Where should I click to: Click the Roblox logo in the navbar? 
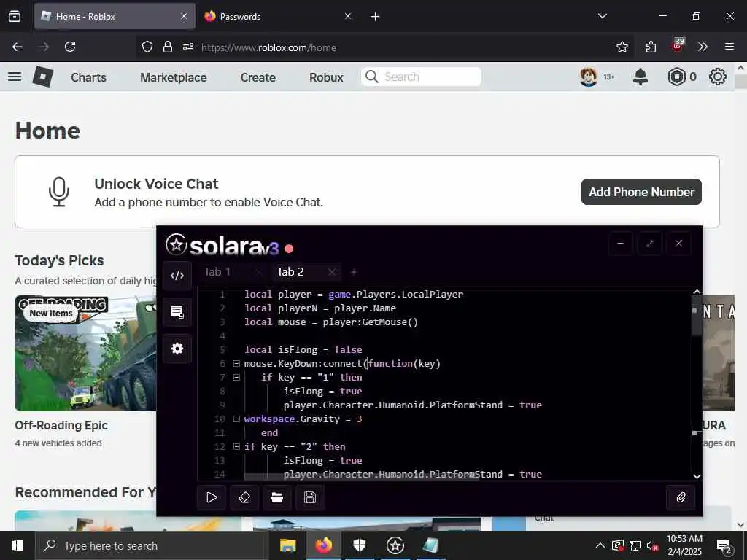[x=42, y=77]
